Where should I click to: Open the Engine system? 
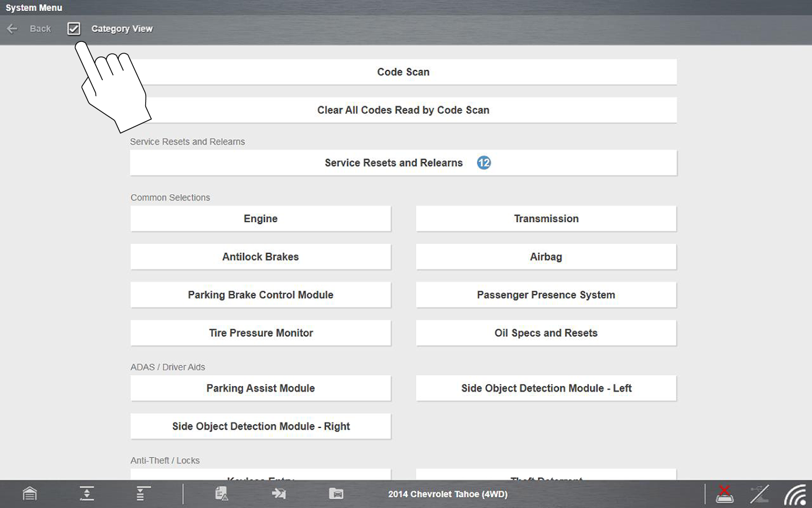point(260,218)
